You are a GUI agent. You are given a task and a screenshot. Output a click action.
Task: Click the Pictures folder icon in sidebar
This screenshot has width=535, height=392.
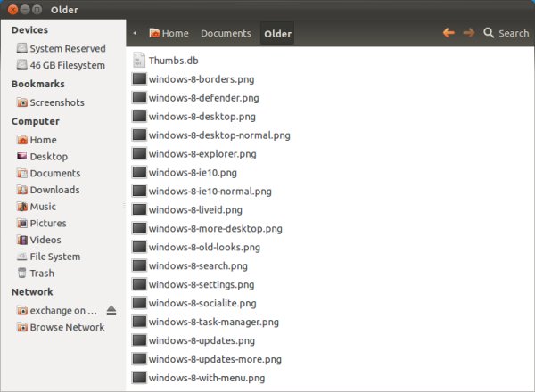coord(22,224)
